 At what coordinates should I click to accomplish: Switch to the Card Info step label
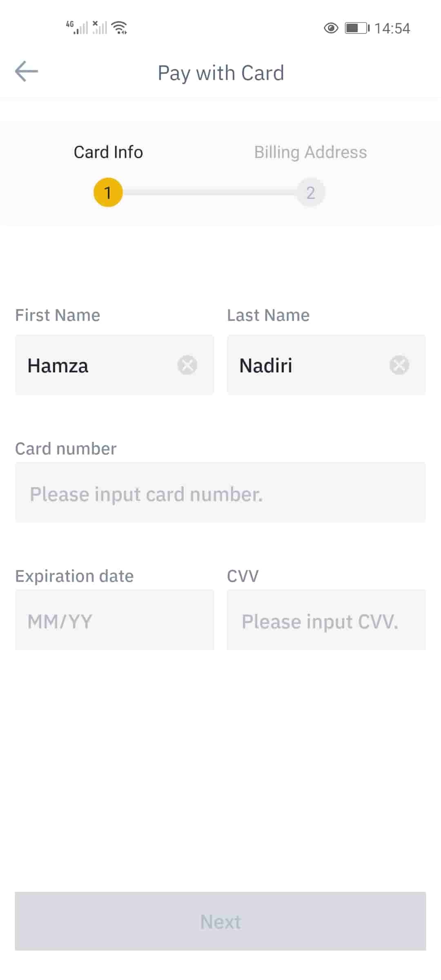coord(108,152)
